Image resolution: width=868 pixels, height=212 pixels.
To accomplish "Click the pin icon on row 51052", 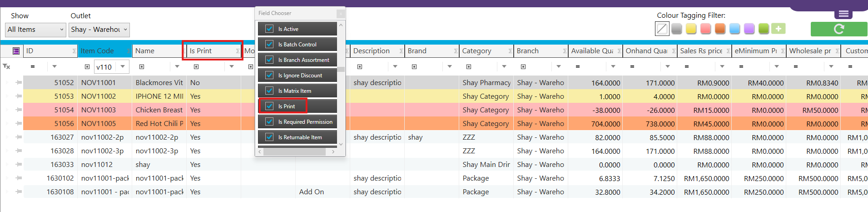I will (x=19, y=83).
